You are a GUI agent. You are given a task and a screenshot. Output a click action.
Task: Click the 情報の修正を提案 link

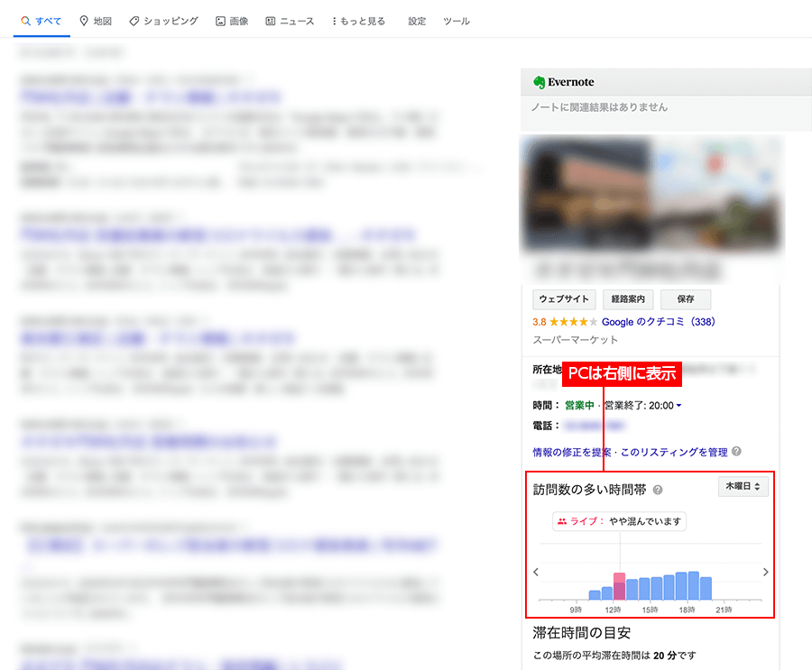click(572, 453)
